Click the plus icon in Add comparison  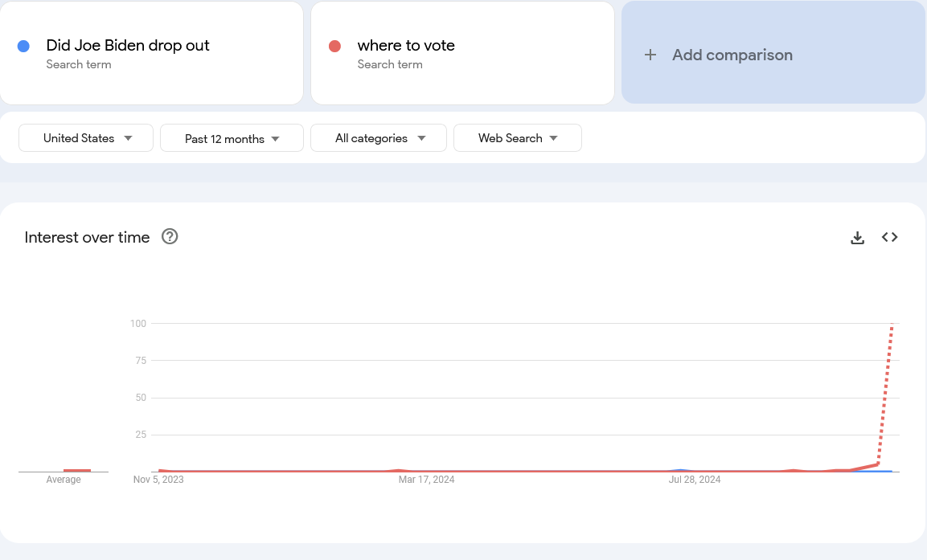click(x=650, y=55)
